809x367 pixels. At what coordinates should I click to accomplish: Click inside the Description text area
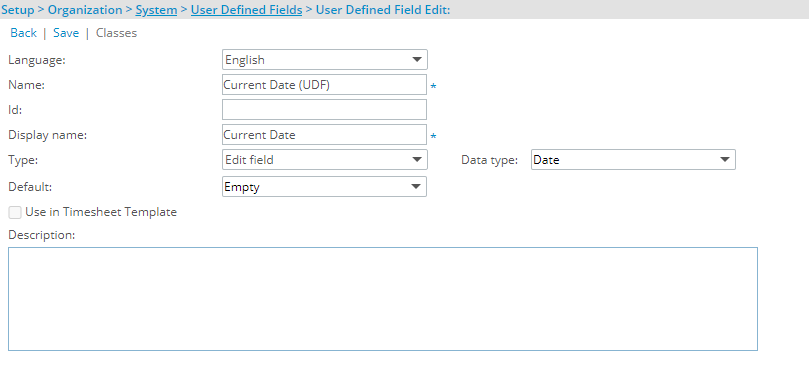383,299
